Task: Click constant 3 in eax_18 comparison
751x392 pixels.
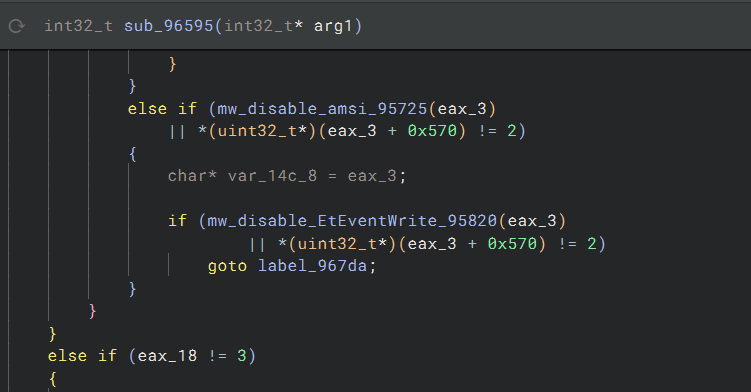Action: tap(242, 356)
